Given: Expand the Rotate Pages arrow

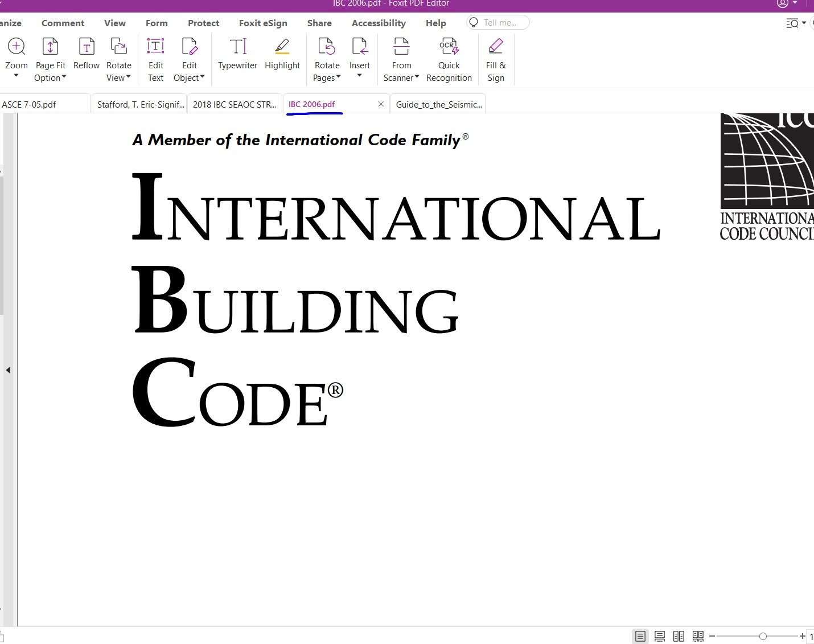Looking at the screenshot, I should (x=338, y=77).
